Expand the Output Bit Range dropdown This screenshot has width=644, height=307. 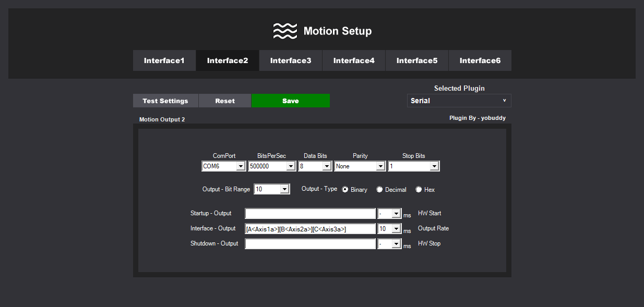284,189
